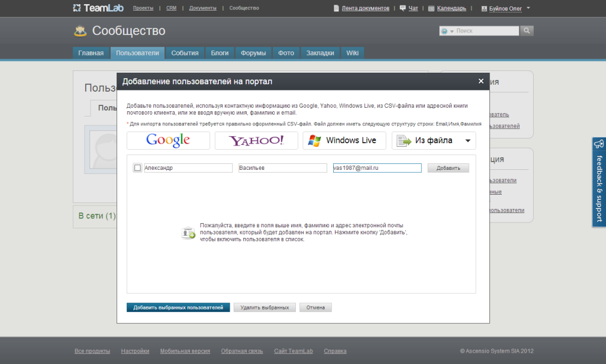Click the email field with vas1987@mail.ru

pos(377,168)
